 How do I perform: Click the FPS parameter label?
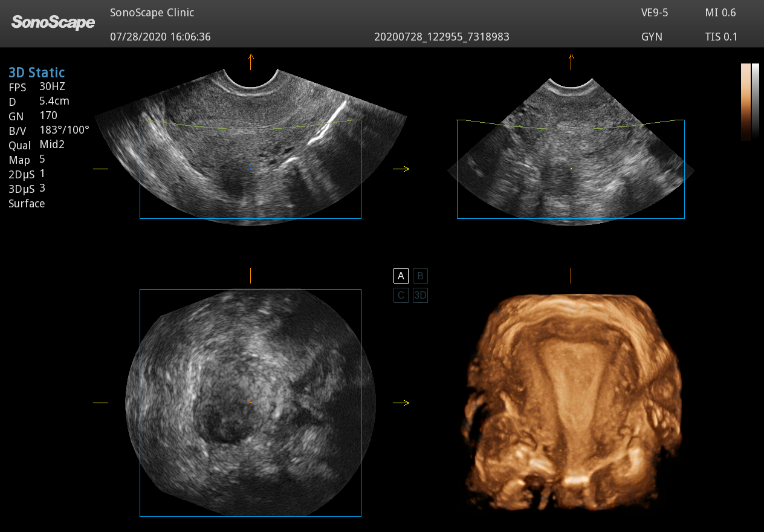coord(18,88)
